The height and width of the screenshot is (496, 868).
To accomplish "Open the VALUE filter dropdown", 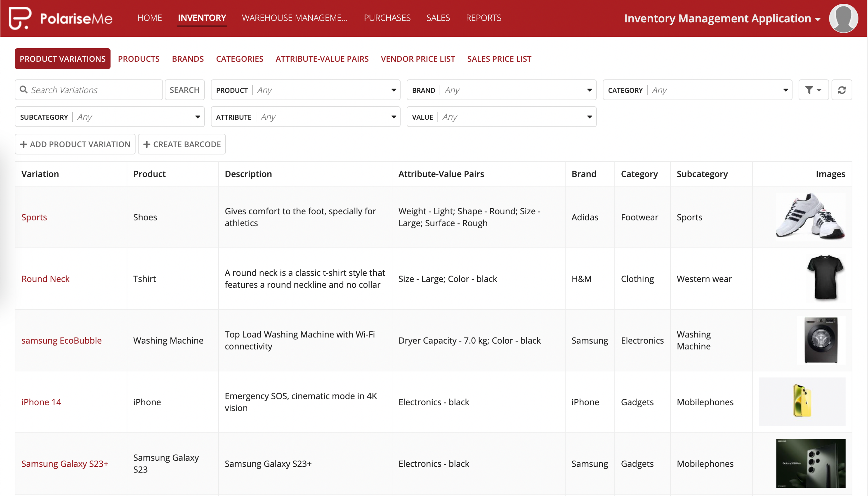I will click(501, 117).
